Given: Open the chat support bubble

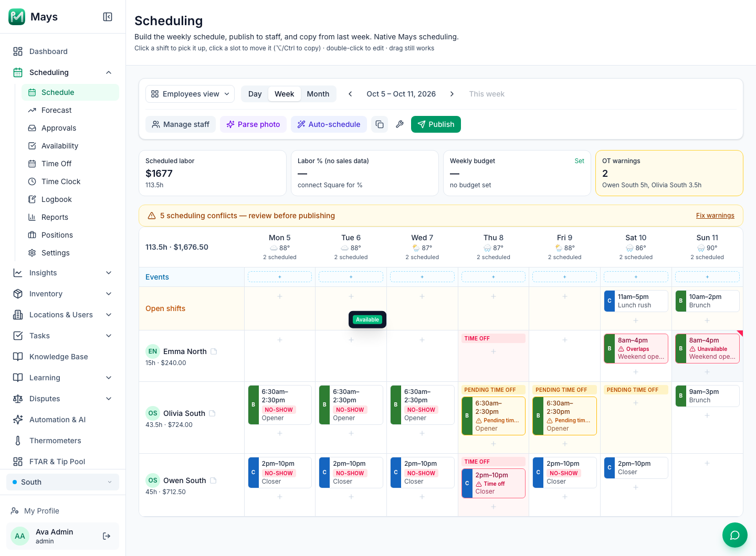Looking at the screenshot, I should (734, 535).
